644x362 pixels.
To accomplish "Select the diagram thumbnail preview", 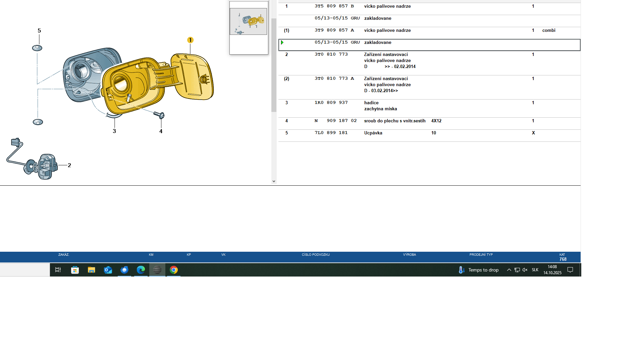I will tap(248, 21).
